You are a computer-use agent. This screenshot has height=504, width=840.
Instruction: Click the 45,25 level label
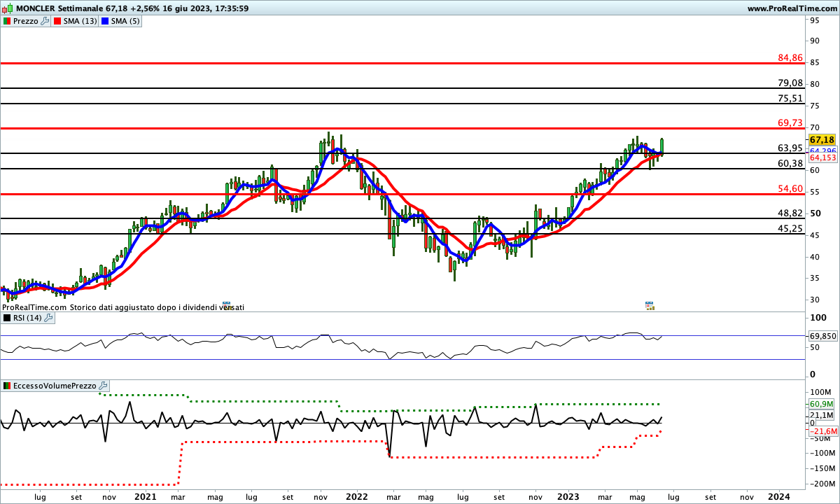tap(790, 228)
